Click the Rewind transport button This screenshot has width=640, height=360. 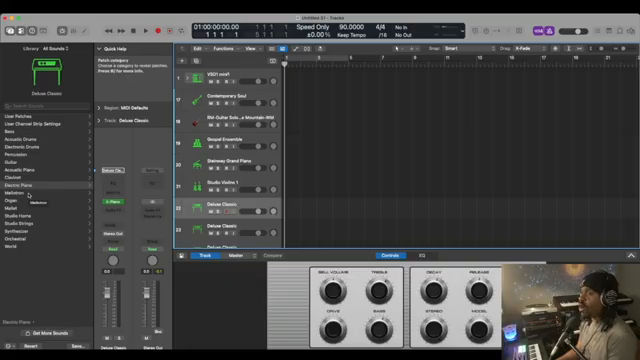coord(109,31)
